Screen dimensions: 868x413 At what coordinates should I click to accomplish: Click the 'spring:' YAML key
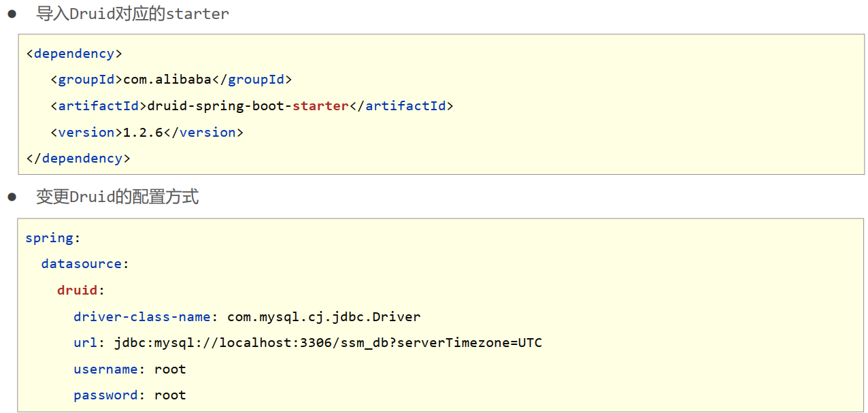point(53,238)
